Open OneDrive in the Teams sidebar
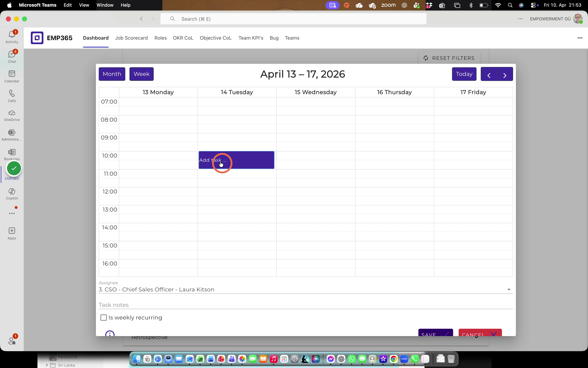 (12, 116)
